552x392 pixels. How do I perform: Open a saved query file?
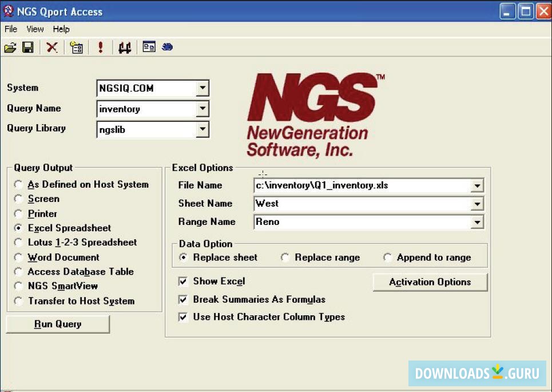10,47
